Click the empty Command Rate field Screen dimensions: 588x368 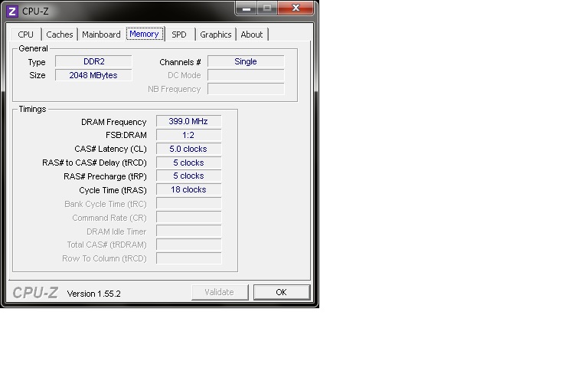[188, 217]
